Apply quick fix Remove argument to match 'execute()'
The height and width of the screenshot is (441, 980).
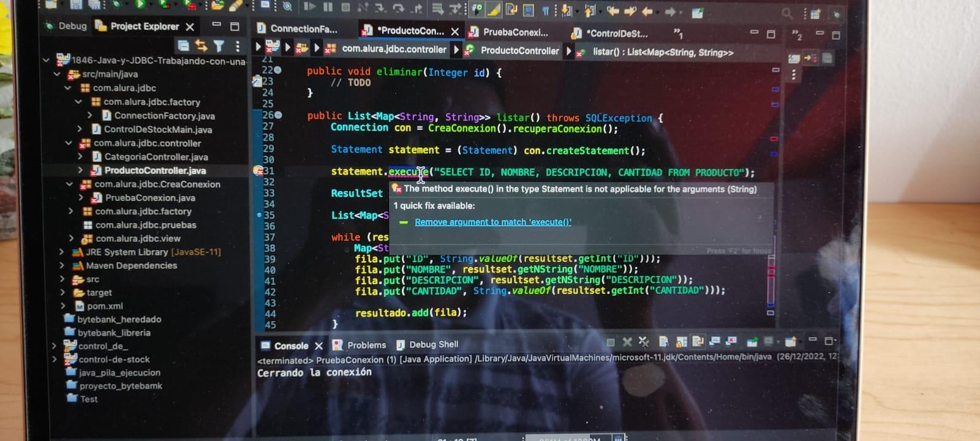[493, 222]
